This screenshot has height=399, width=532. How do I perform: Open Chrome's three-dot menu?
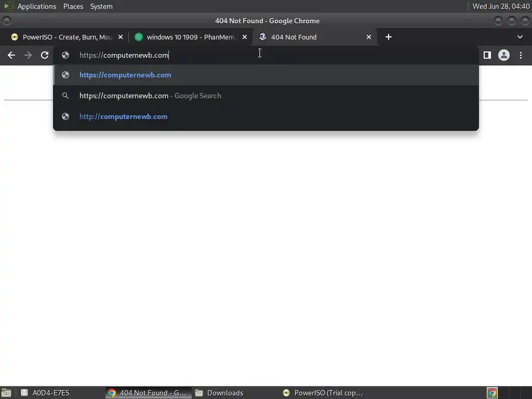click(x=521, y=55)
